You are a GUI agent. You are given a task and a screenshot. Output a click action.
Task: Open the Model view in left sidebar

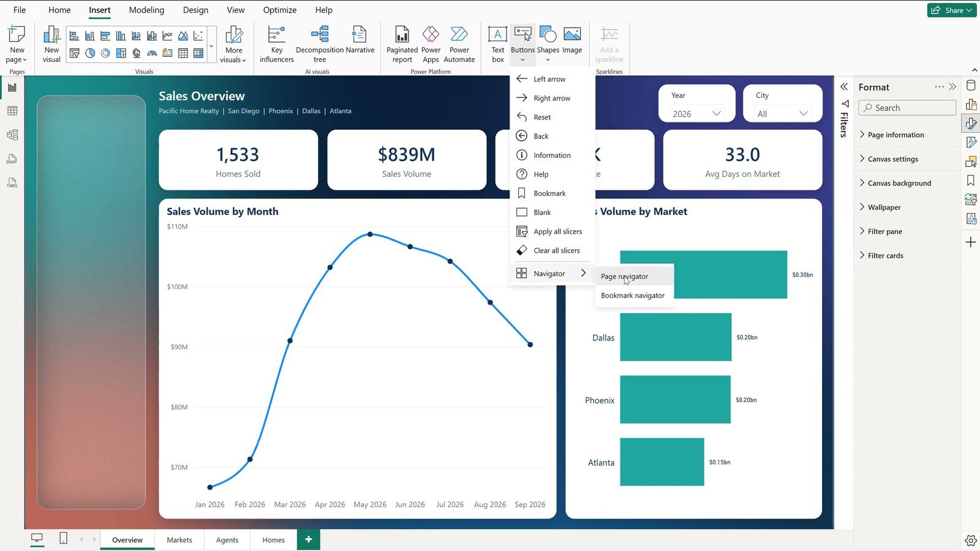12,135
